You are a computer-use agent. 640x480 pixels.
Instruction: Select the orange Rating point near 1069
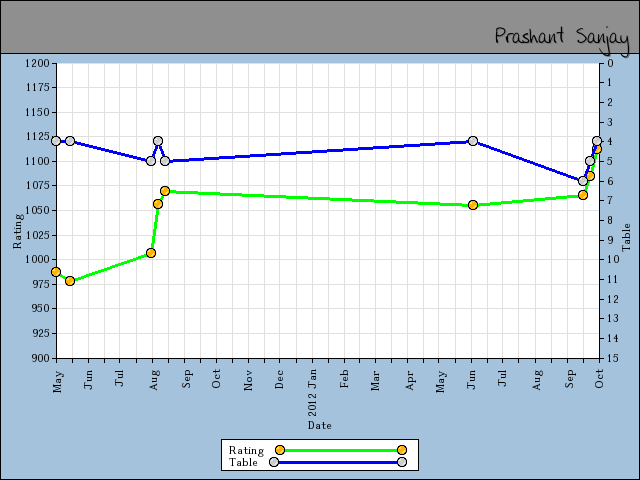coord(165,191)
